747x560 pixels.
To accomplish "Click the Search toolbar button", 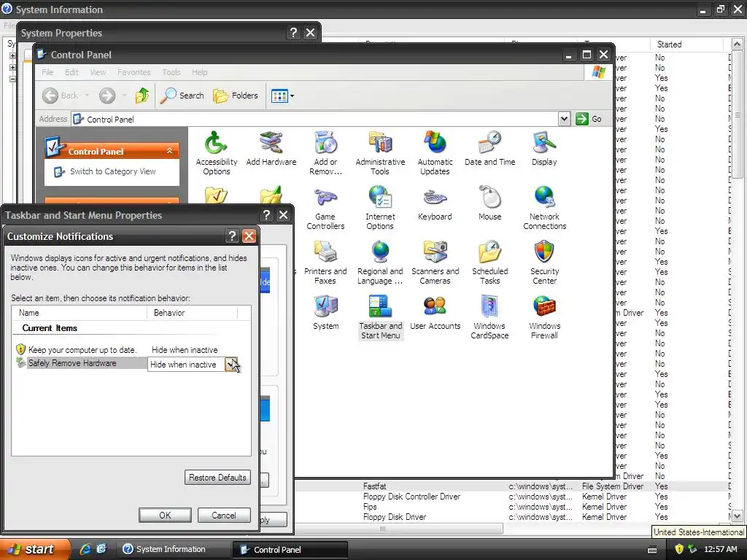I will tap(182, 96).
